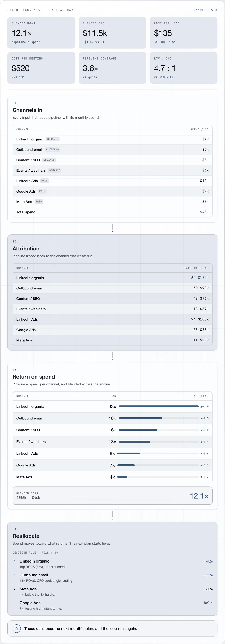This screenshot has height=644, width=225.
Task: Click the ORGANIC tag on LinkedIn organic
Action: [x=53, y=139]
